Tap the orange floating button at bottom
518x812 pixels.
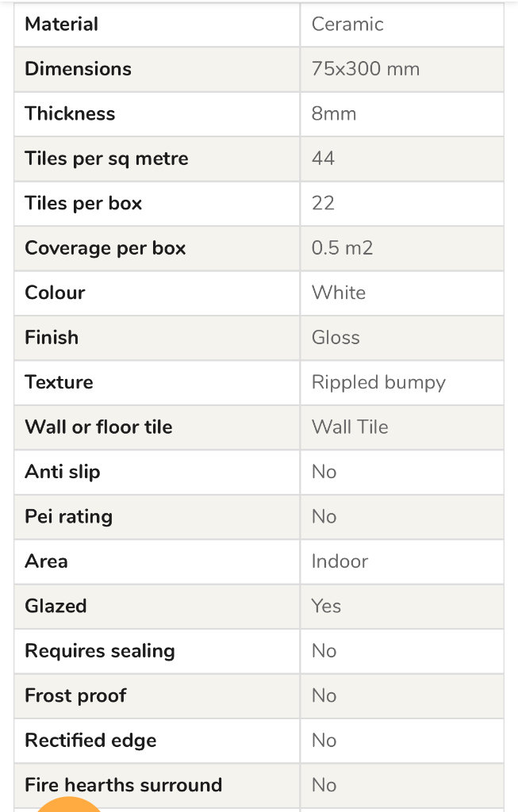(67, 806)
